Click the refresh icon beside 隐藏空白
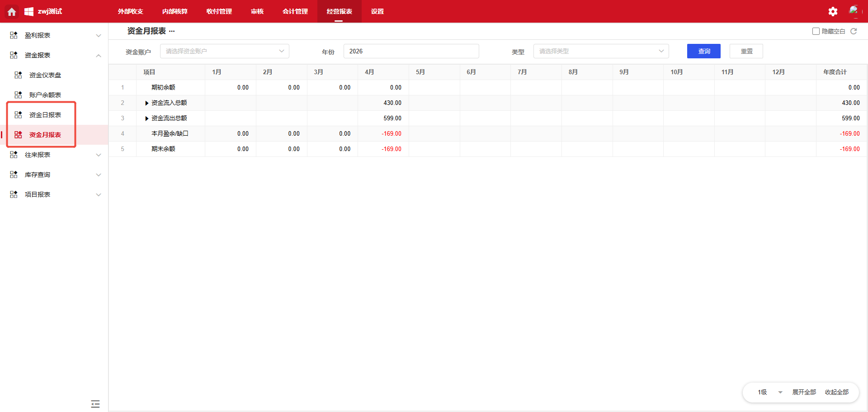The image size is (868, 412). [x=854, y=31]
